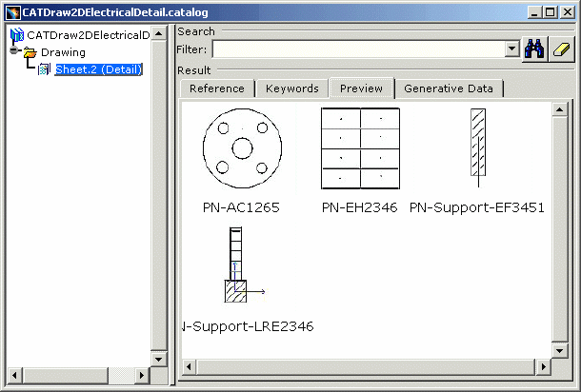
Task: Click preview pane scroll right arrow
Action: [543, 367]
